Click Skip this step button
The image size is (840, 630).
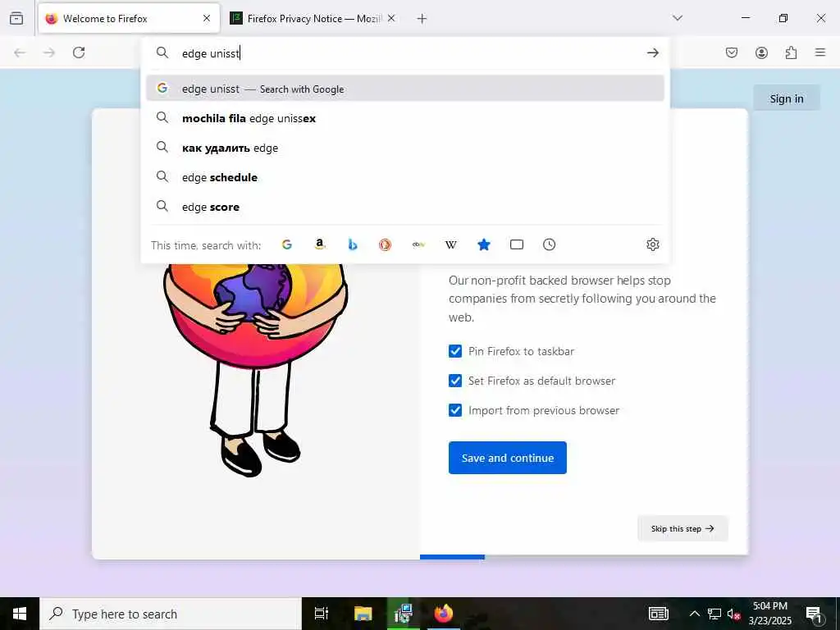point(682,529)
